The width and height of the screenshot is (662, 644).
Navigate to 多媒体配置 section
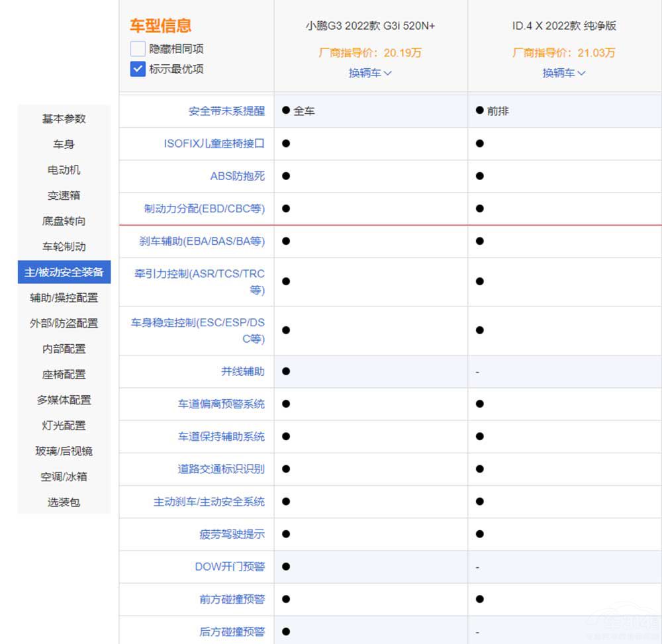[64, 400]
